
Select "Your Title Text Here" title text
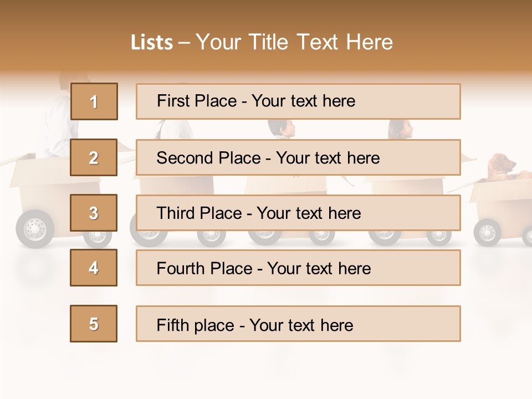click(x=294, y=42)
